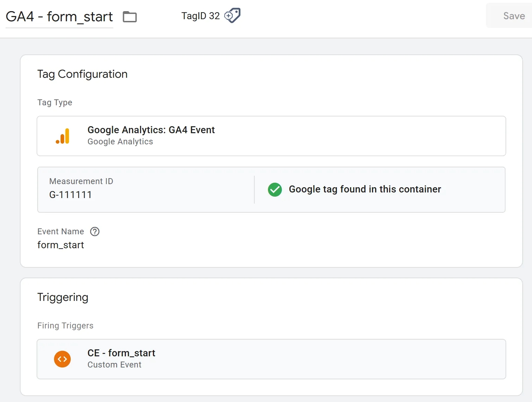Open the Google Analytics: GA4 Event tag type
This screenshot has height=402, width=532.
(271, 136)
